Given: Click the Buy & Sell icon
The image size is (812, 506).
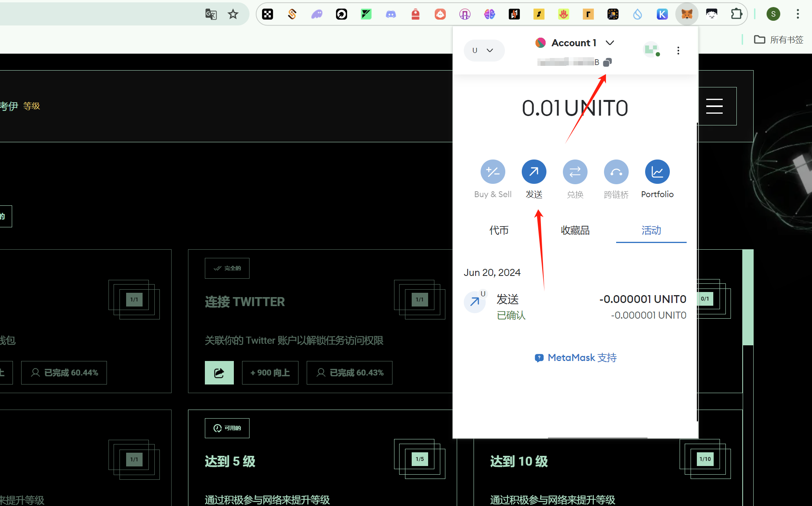Looking at the screenshot, I should click(493, 172).
